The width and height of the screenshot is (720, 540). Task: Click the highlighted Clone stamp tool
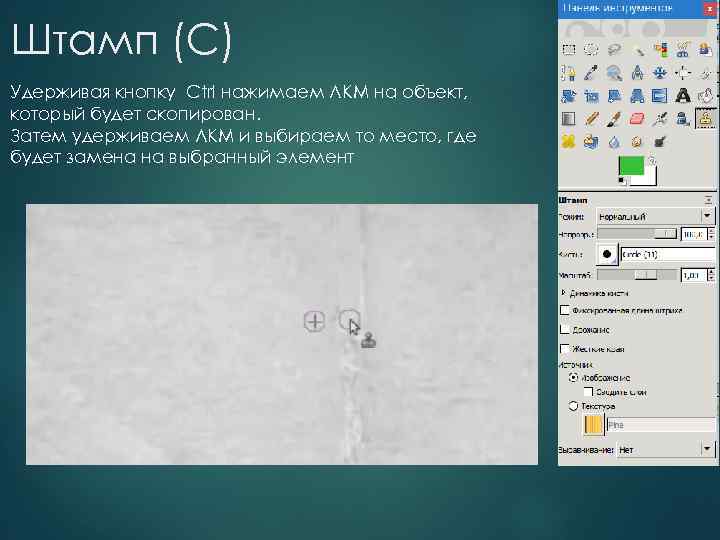pyautogui.click(x=705, y=119)
